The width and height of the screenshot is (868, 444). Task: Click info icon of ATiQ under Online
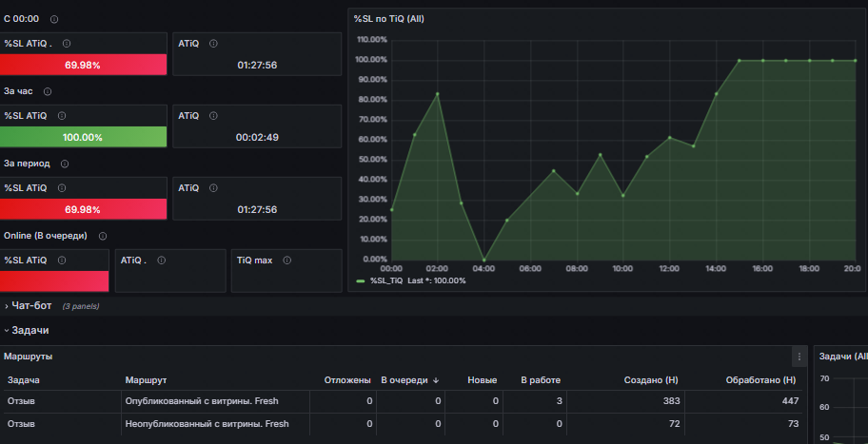[x=161, y=261]
